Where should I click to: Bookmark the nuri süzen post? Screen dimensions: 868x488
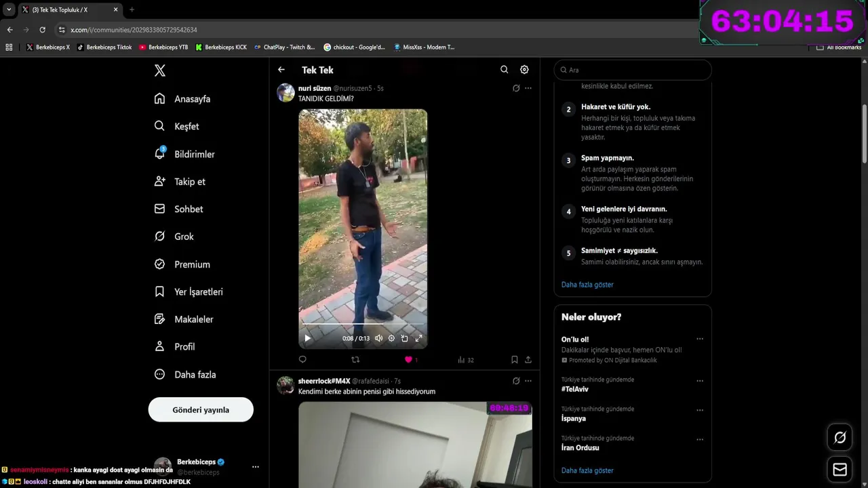(515, 360)
